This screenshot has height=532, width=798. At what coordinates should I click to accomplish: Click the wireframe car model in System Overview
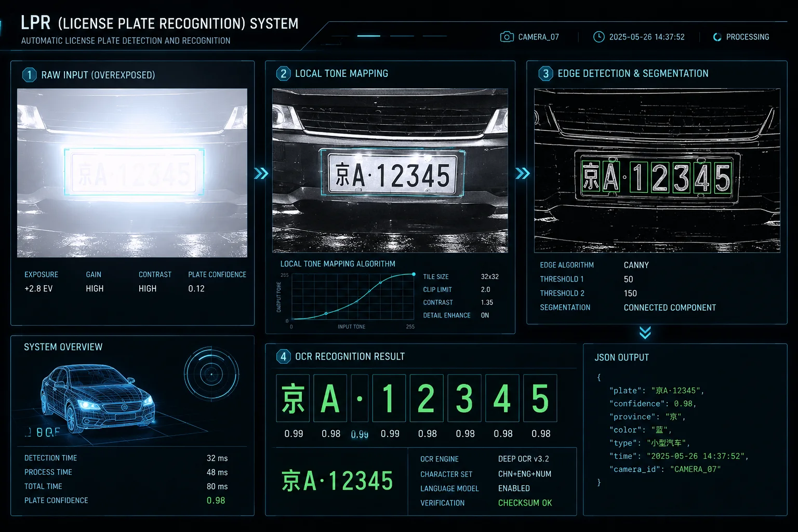click(x=97, y=397)
